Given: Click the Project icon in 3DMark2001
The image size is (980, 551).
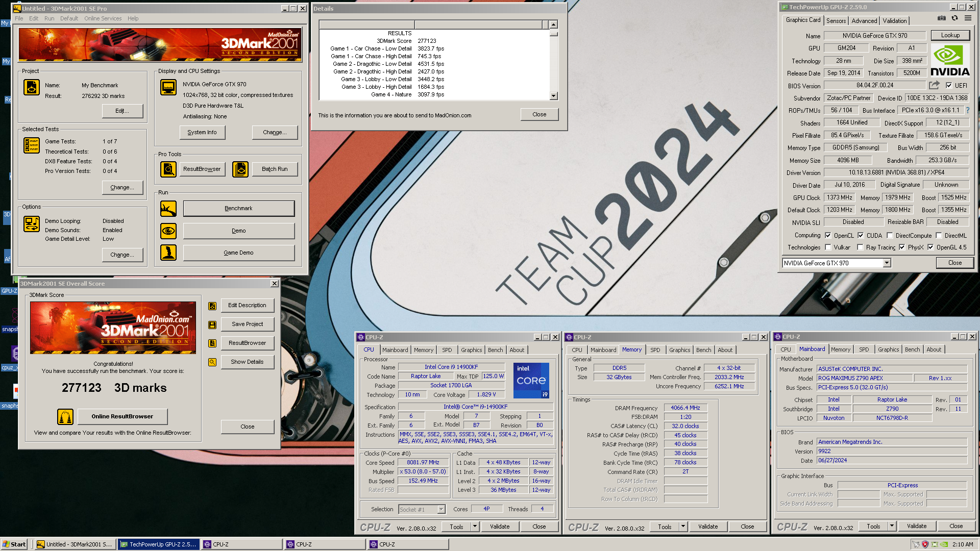Looking at the screenshot, I should click(32, 87).
